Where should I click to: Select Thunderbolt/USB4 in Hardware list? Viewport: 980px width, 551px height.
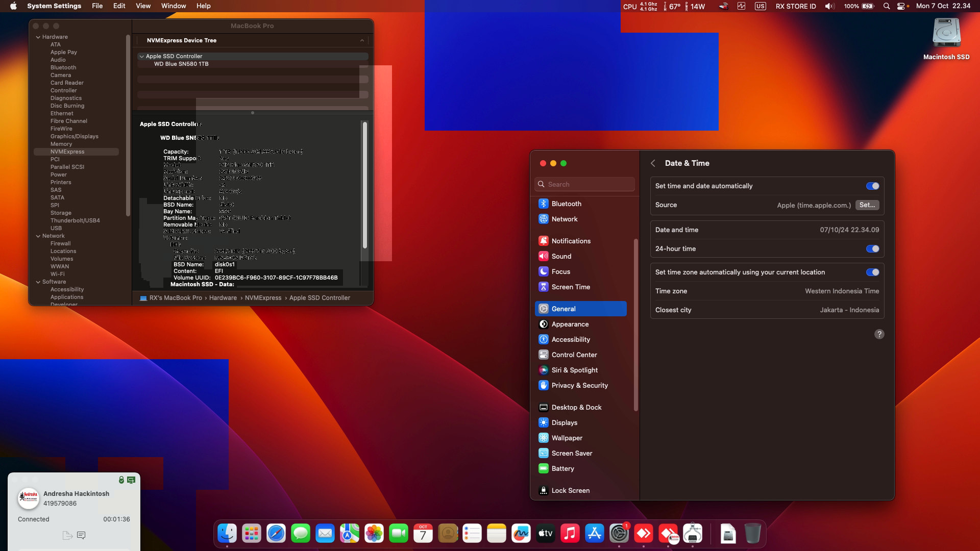75,220
